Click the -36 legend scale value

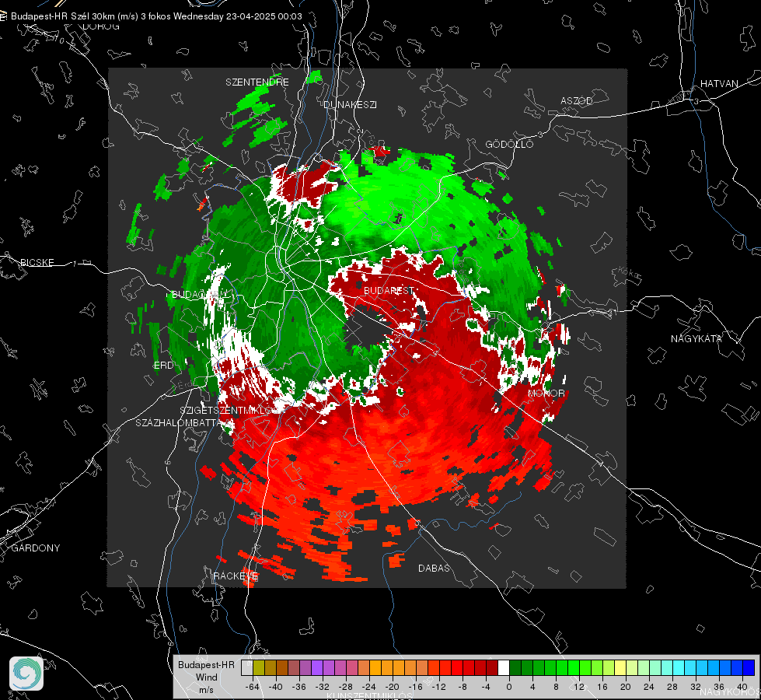pyautogui.click(x=299, y=687)
